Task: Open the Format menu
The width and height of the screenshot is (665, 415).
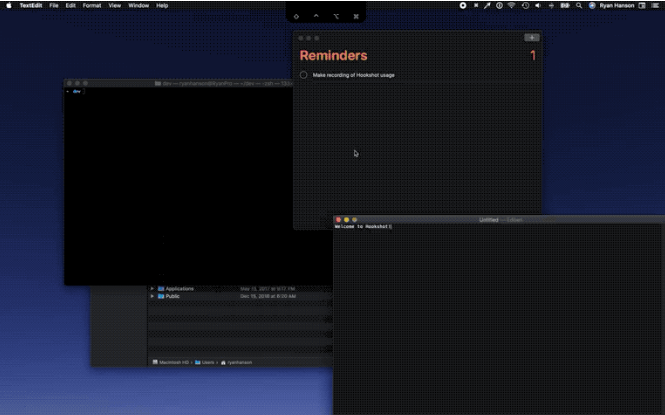Action: 92,6
